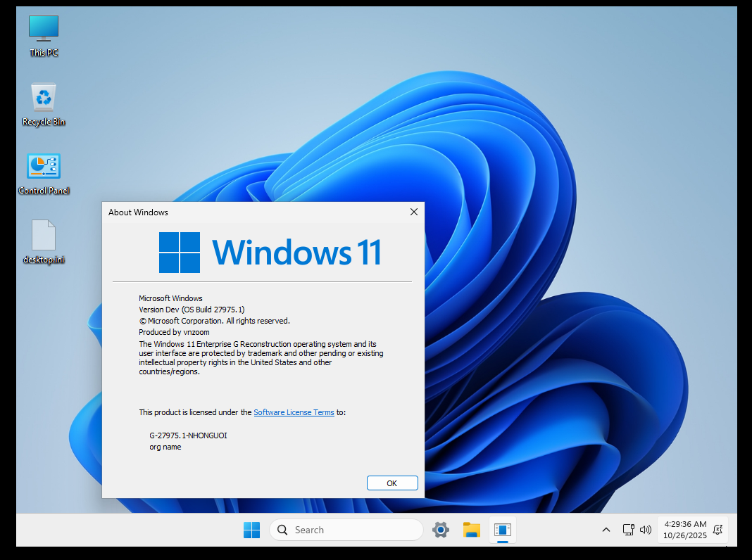
Task: Close the About Windows dialog
Action: [x=414, y=212]
